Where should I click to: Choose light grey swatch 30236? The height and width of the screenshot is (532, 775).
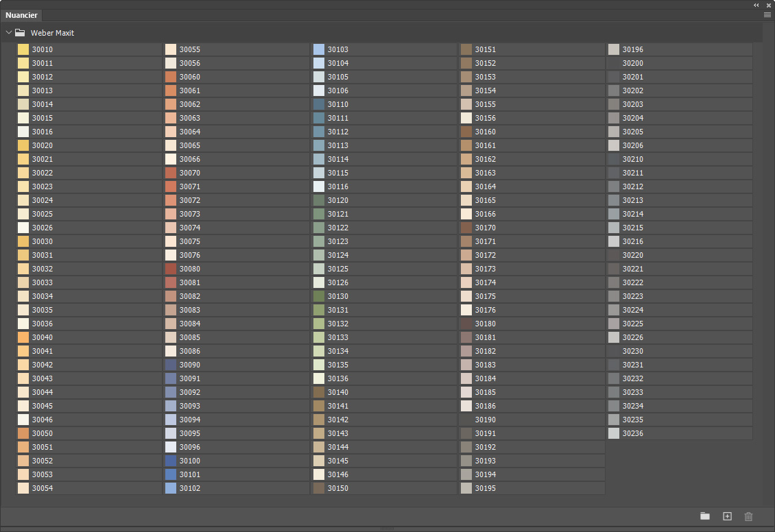(614, 433)
